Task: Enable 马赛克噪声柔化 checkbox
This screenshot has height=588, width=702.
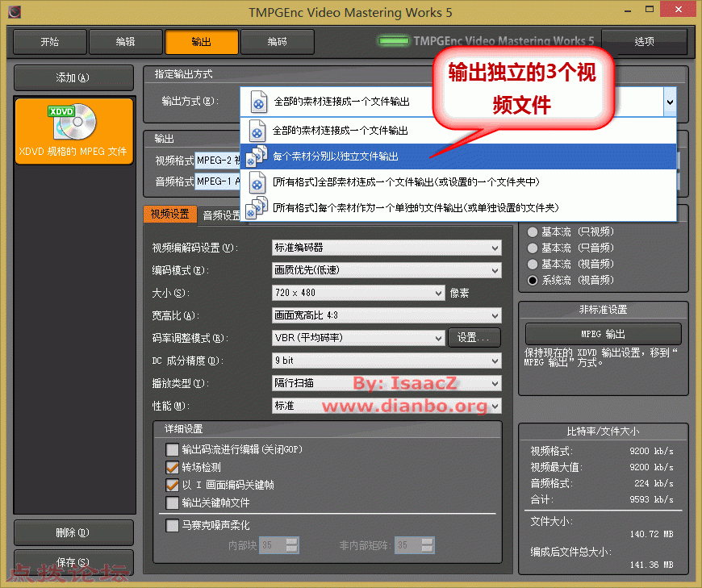Action: tap(172, 525)
